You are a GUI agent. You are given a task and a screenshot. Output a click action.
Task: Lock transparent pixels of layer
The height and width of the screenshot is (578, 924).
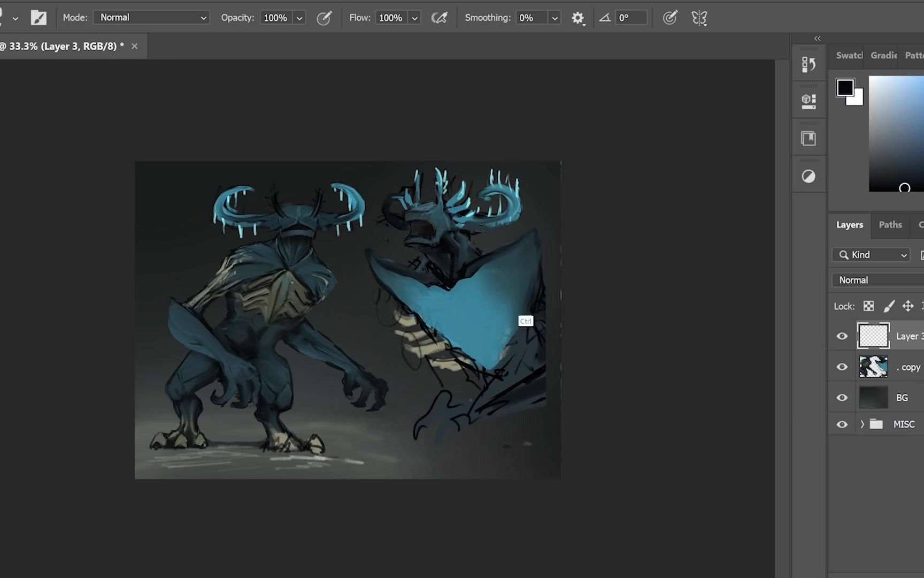coord(868,306)
